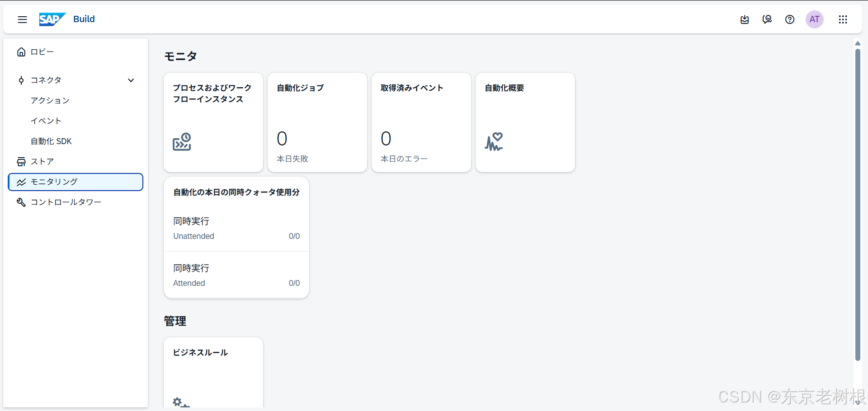The height and width of the screenshot is (411, 868).
Task: Click the Build product title
Action: coord(84,19)
